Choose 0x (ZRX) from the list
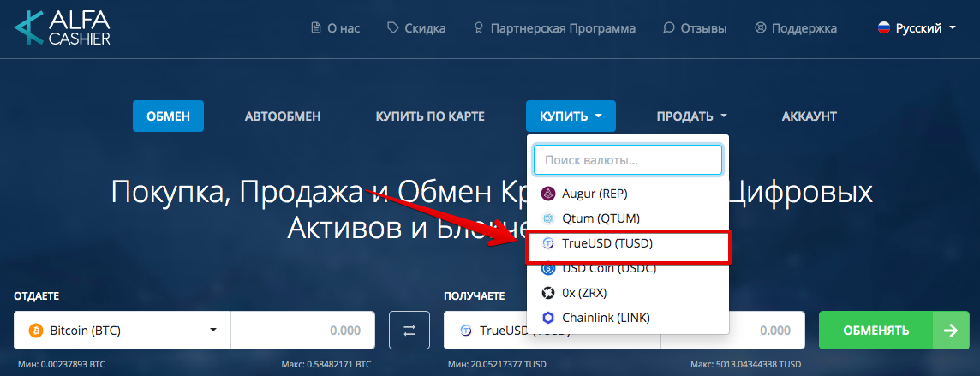The width and height of the screenshot is (980, 376). (x=628, y=293)
